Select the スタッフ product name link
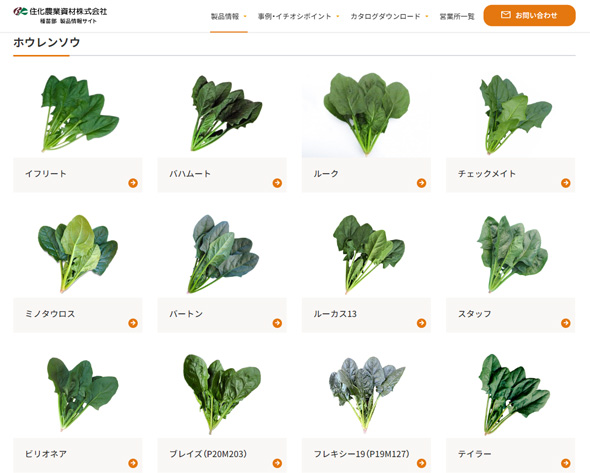This screenshot has height=473, width=590. click(474, 314)
